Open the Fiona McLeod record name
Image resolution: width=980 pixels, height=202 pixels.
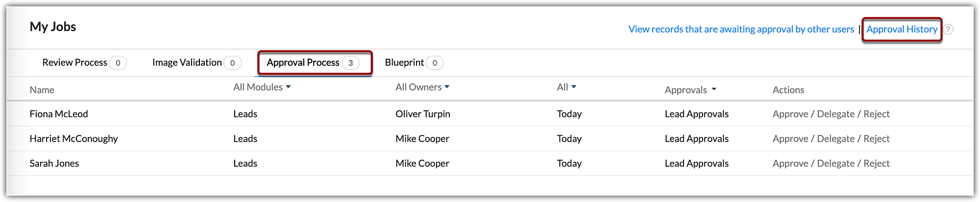59,114
